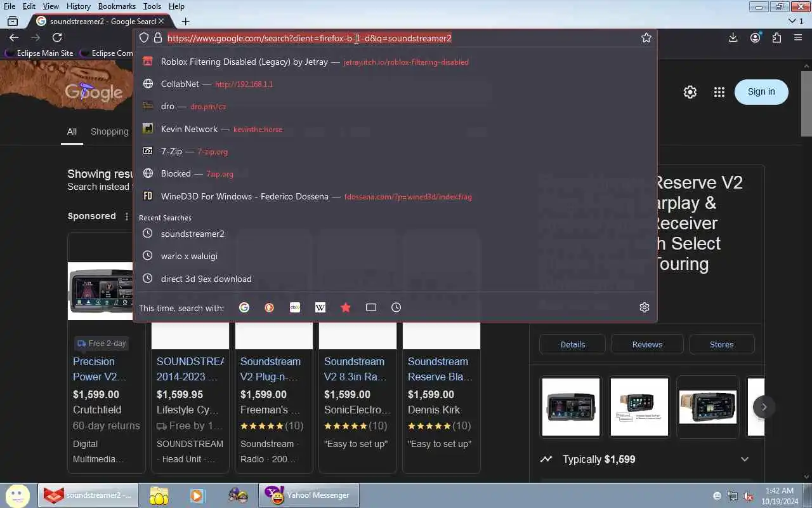Open the Downloads panel
This screenshot has width=812, height=508.
[733, 38]
